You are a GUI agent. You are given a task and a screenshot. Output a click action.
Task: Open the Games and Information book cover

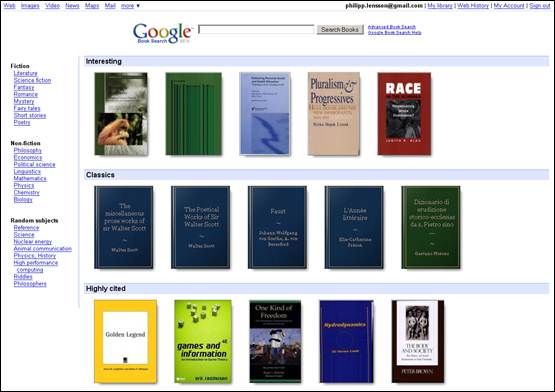pos(203,341)
